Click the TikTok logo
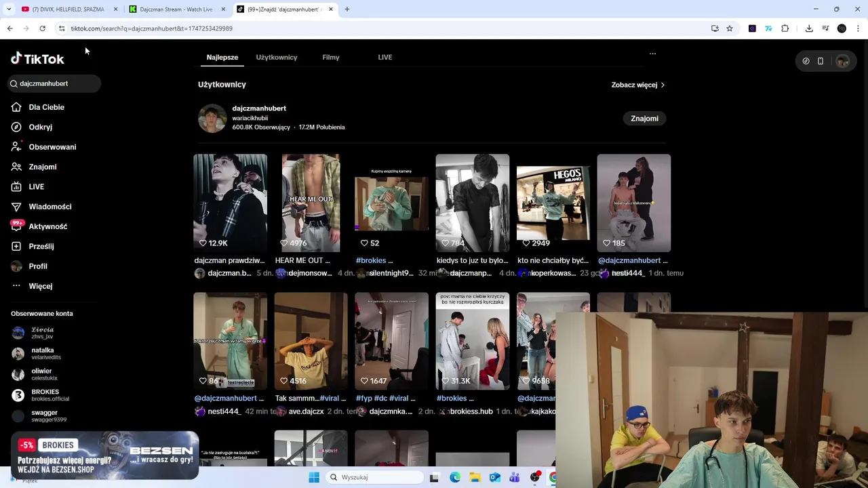The height and width of the screenshot is (488, 868). click(37, 59)
